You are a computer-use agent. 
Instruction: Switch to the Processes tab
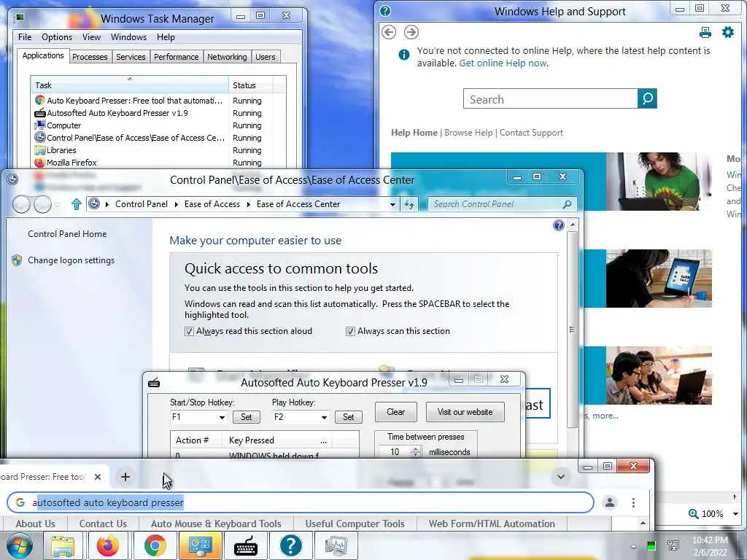[90, 57]
